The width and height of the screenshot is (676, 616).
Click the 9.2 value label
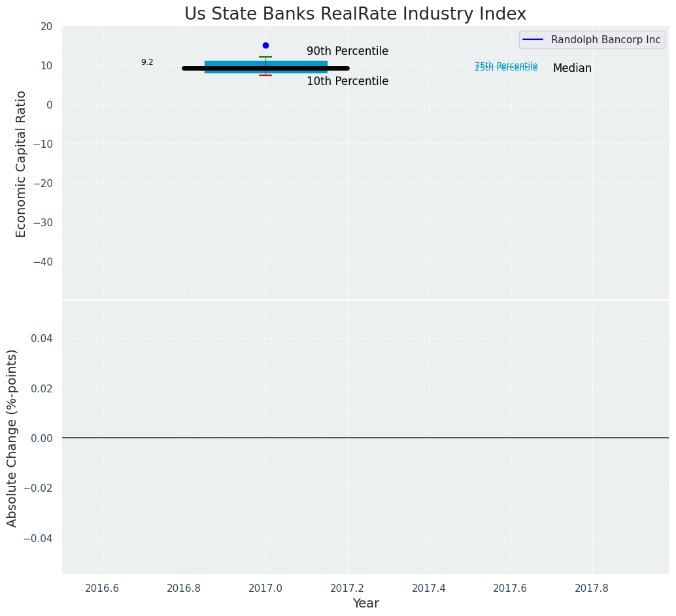pyautogui.click(x=147, y=62)
